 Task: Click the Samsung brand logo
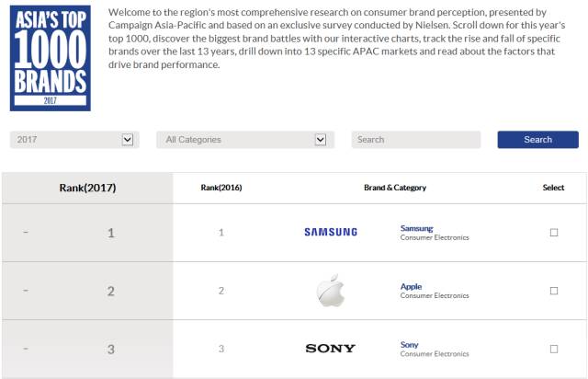click(331, 233)
